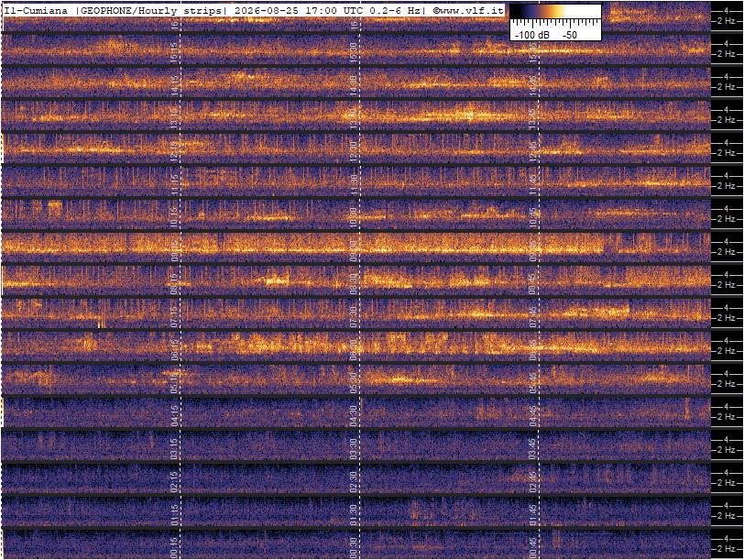Click the 04:45 time marker

click(533, 416)
